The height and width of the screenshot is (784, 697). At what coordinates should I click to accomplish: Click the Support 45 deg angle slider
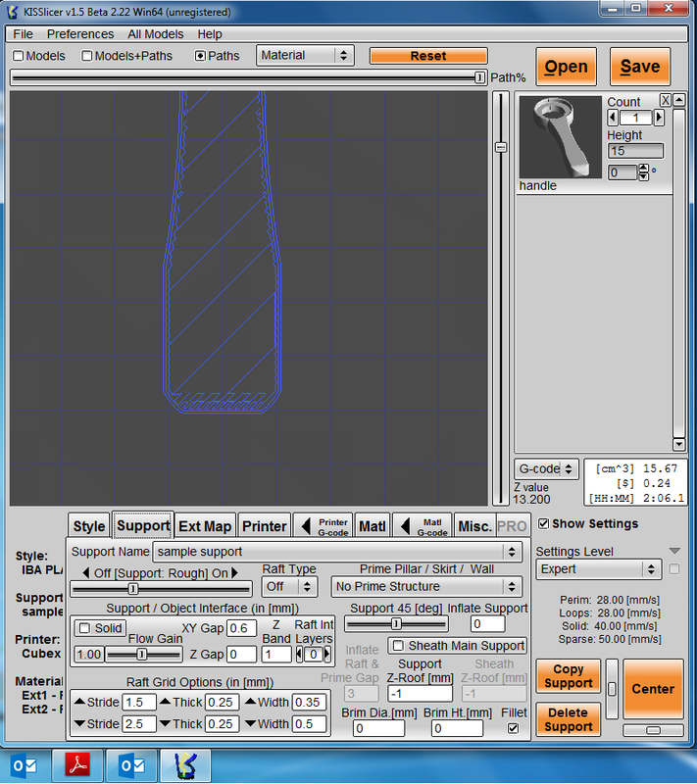tap(396, 623)
